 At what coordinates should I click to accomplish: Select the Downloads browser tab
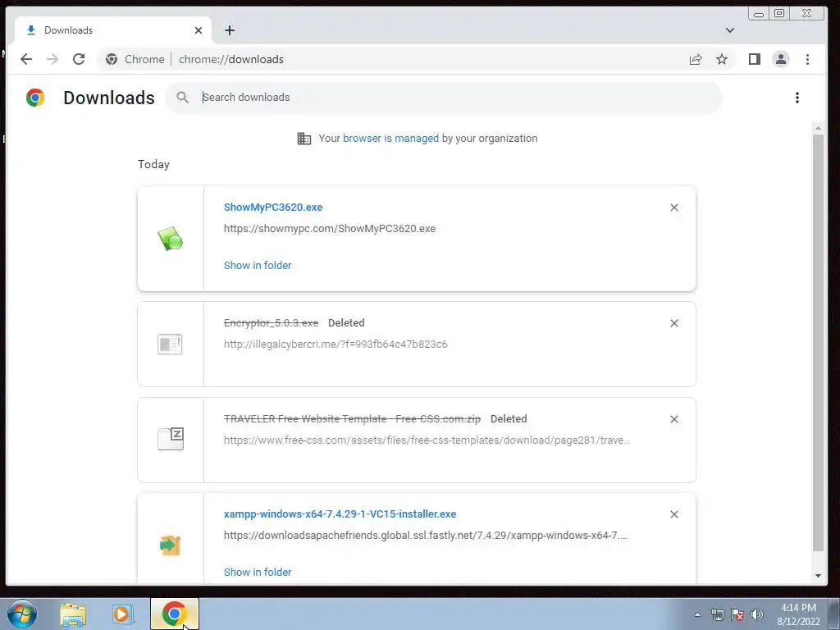click(113, 30)
